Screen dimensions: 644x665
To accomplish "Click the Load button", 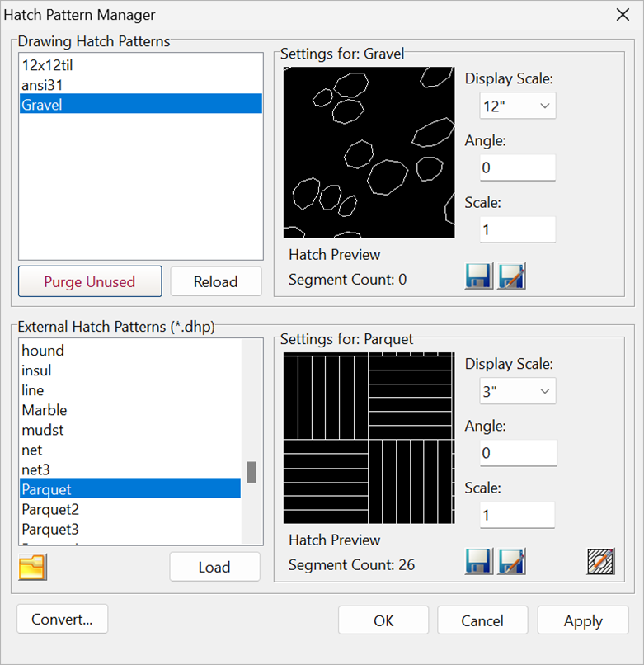I will (214, 567).
